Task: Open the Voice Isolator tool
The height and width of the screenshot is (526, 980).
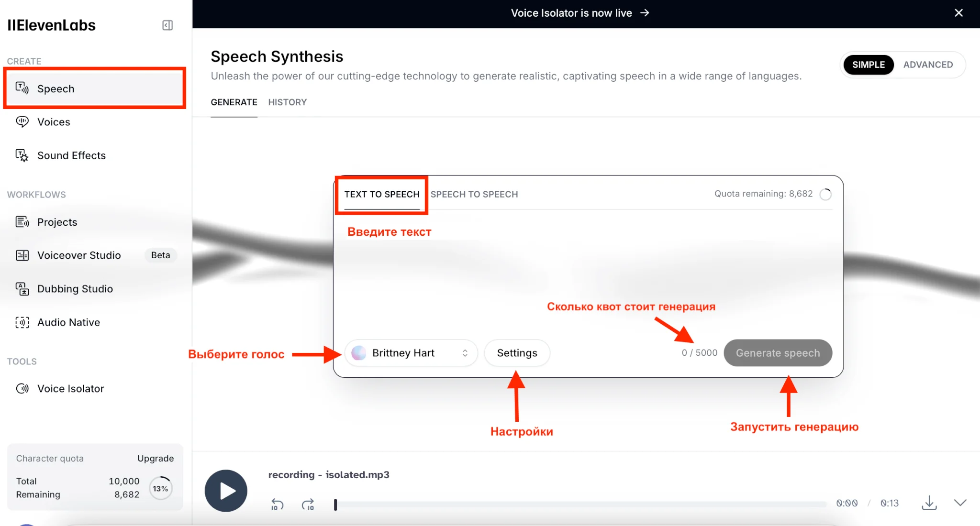Action: [70, 389]
